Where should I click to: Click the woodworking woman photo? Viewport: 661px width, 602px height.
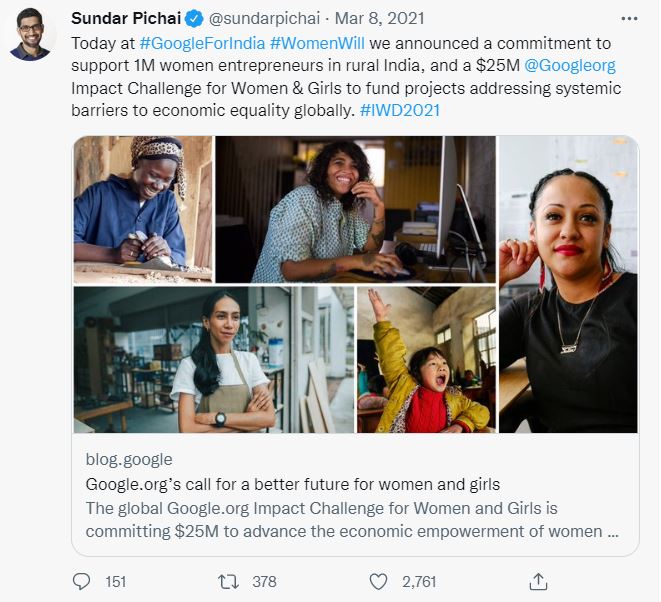click(x=143, y=210)
